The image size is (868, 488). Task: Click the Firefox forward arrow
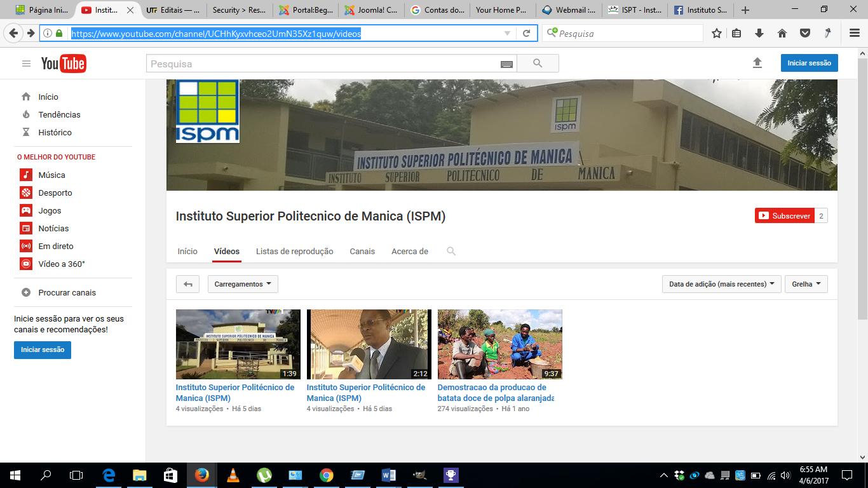tap(31, 33)
